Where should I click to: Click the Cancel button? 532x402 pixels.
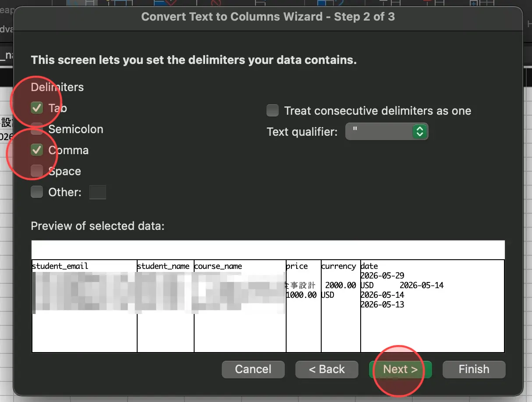point(253,370)
